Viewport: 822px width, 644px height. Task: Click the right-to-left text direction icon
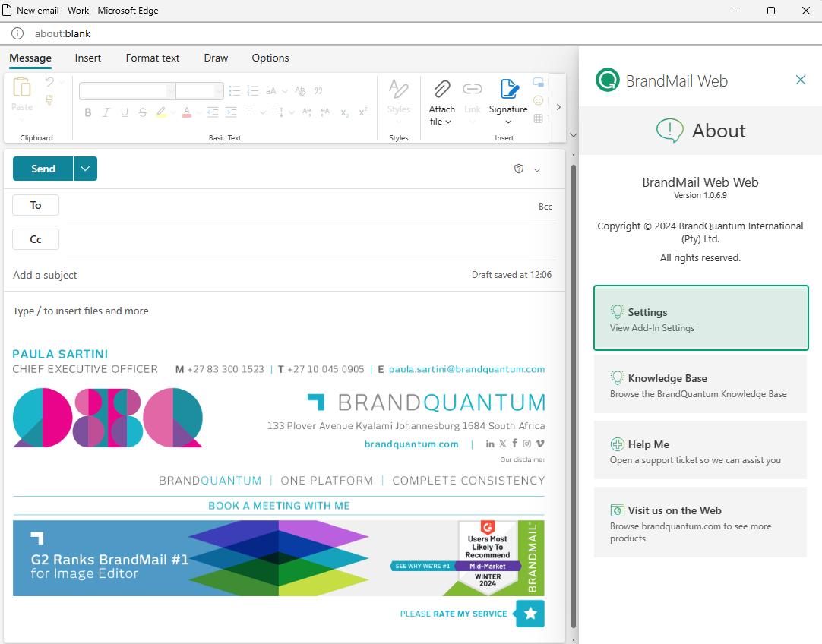click(x=325, y=112)
